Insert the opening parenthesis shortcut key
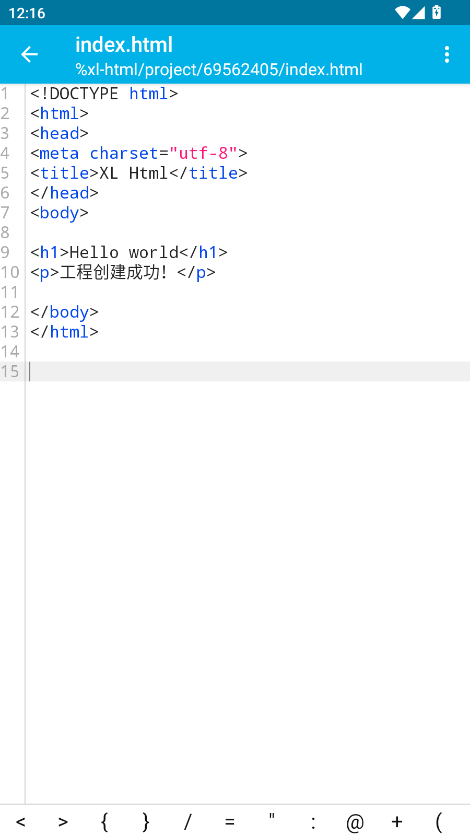The image size is (470, 836). [x=439, y=822]
